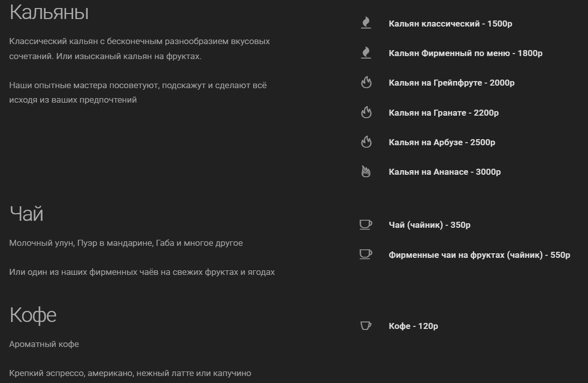588x383 pixels.
Task: Click the cup icon beside Фирменные чаи на фруктах
Action: [365, 254]
